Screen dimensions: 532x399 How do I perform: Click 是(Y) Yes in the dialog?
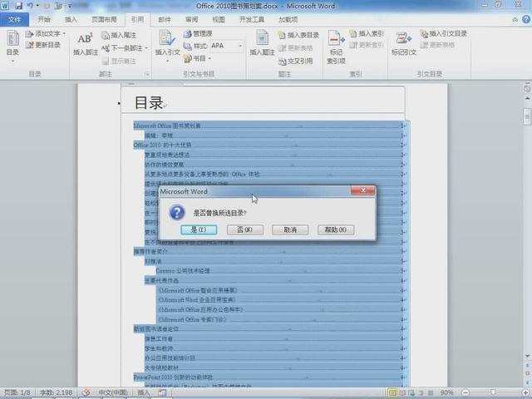coord(199,229)
